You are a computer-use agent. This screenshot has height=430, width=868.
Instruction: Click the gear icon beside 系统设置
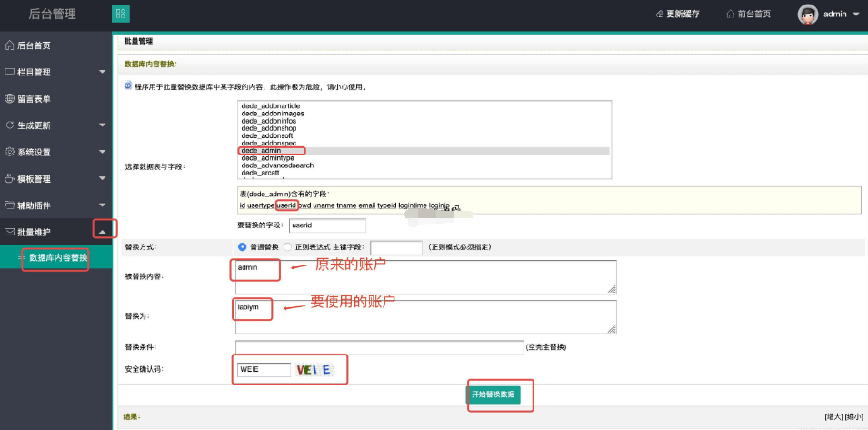click(x=9, y=152)
